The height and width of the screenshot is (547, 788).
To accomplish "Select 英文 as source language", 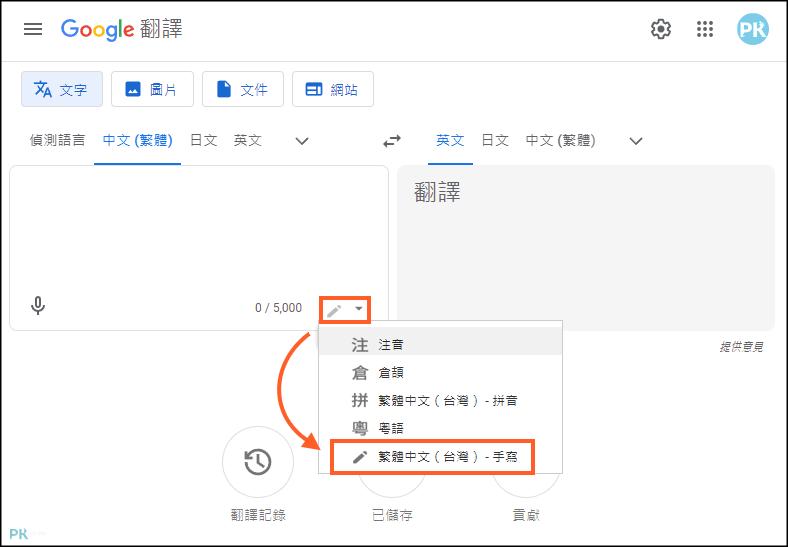I will click(248, 140).
